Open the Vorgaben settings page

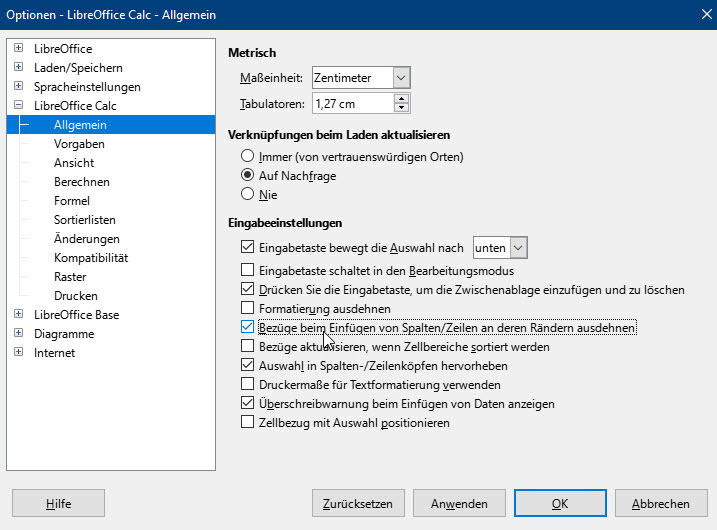(79, 144)
